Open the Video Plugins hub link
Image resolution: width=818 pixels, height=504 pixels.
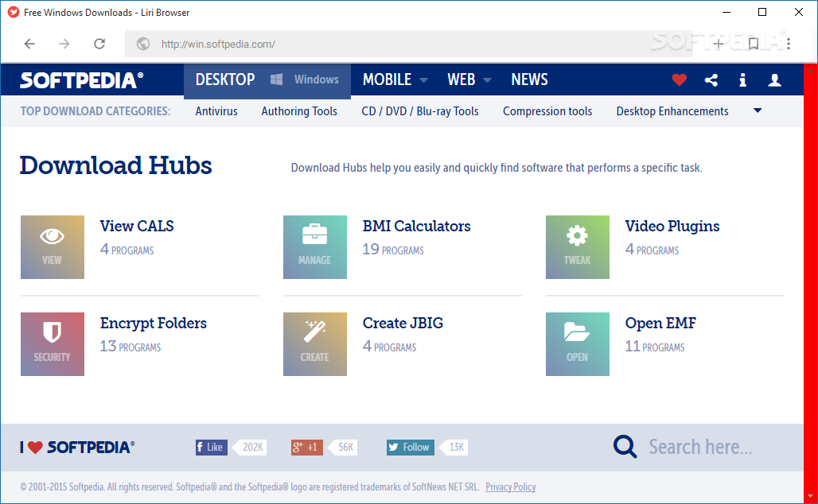[x=672, y=226]
